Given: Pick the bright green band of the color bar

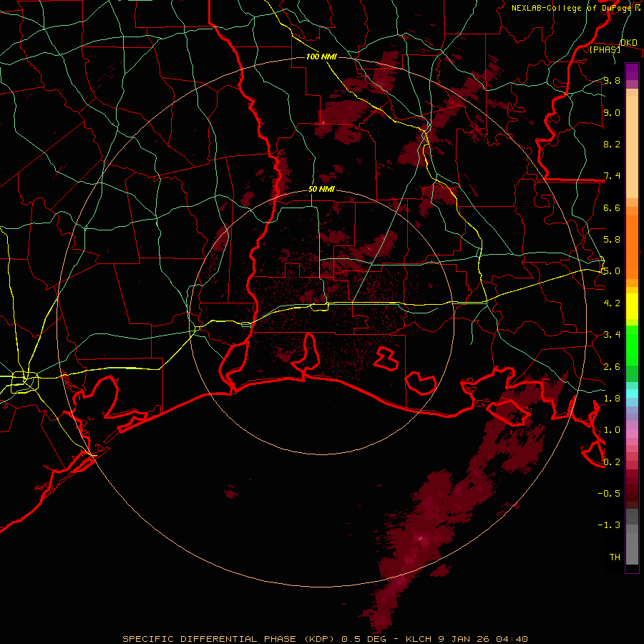Looking at the screenshot, I should [632, 346].
